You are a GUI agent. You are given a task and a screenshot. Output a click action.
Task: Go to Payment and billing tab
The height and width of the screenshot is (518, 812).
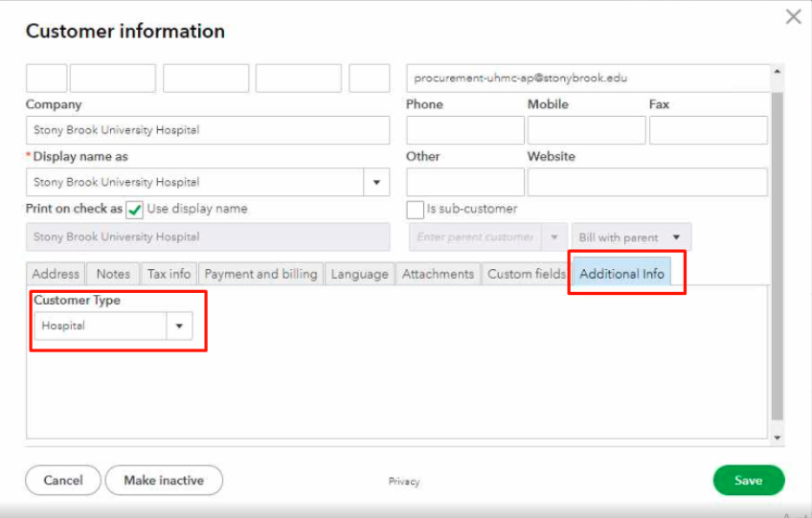pos(260,274)
